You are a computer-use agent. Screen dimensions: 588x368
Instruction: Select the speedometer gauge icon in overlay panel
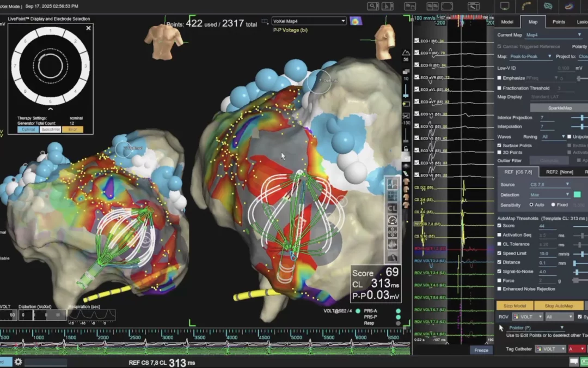[392, 220]
